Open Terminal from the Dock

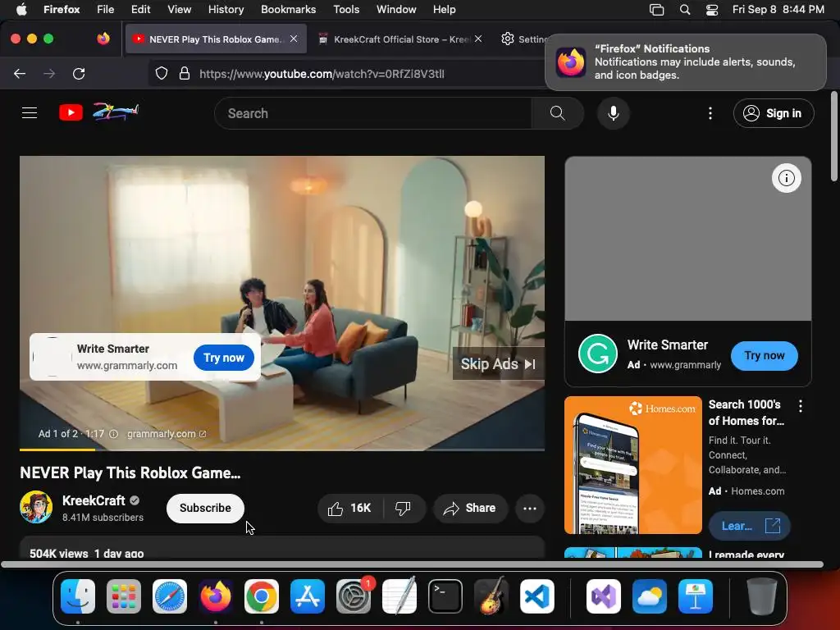(445, 596)
